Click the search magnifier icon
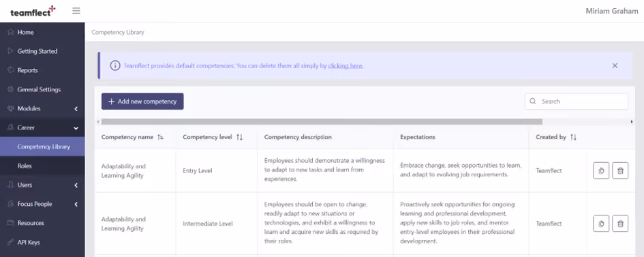 pyautogui.click(x=533, y=102)
